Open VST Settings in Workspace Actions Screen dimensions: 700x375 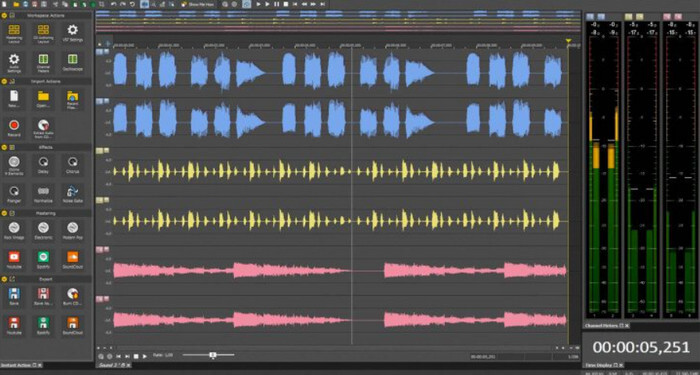tap(72, 33)
